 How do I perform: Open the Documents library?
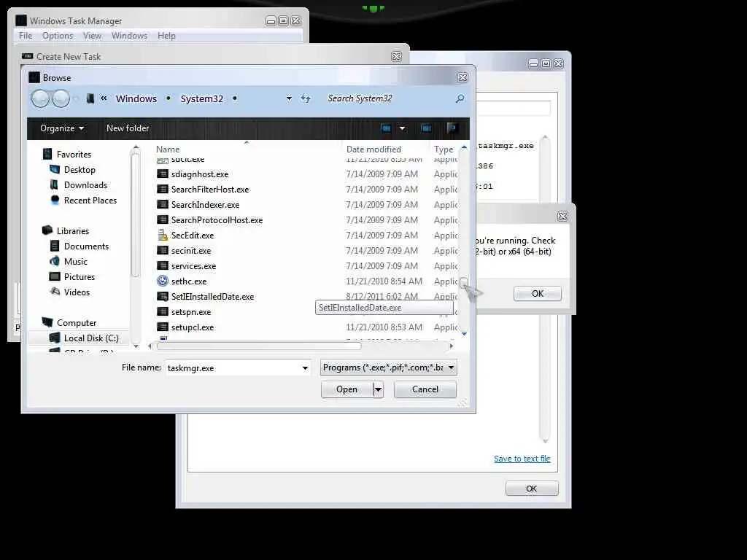(86, 246)
